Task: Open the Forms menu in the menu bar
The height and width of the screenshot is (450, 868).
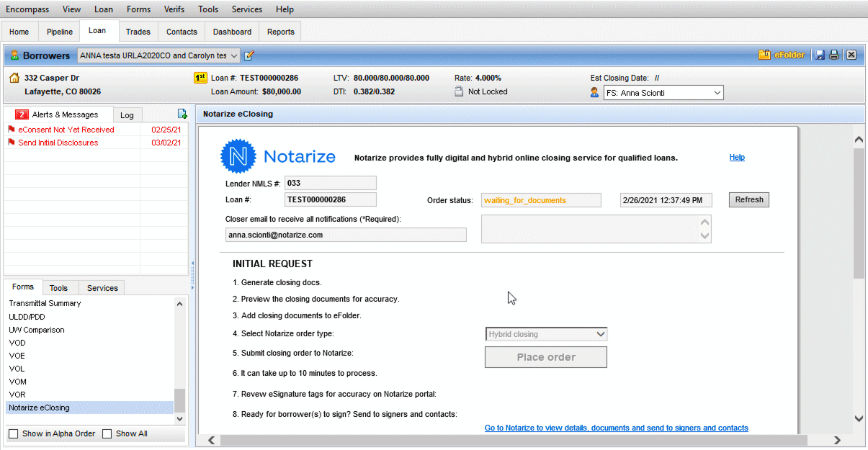Action: (138, 9)
